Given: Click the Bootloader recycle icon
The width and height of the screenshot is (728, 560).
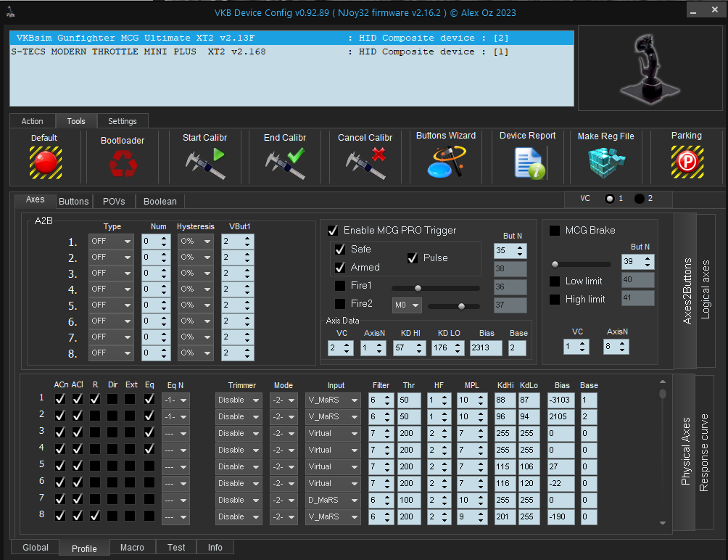Looking at the screenshot, I should [123, 163].
